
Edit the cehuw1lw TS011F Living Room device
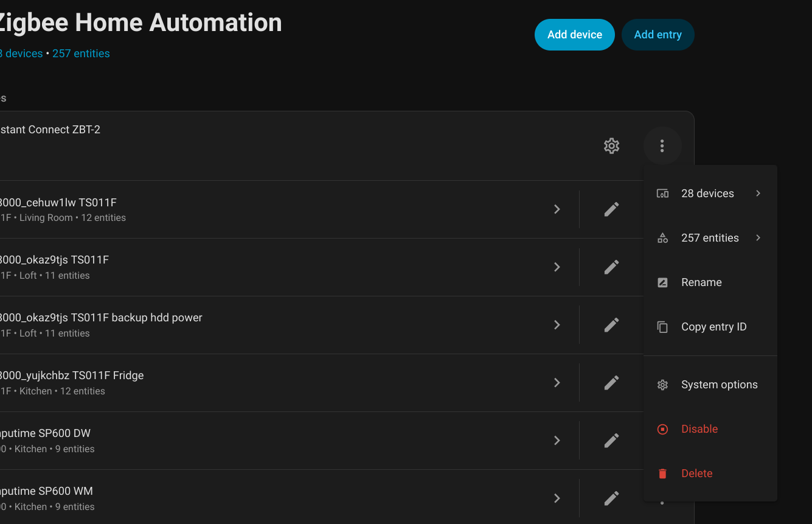coord(611,209)
